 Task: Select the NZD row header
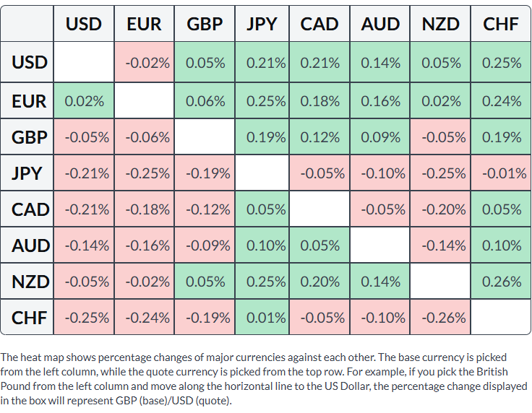click(x=27, y=281)
